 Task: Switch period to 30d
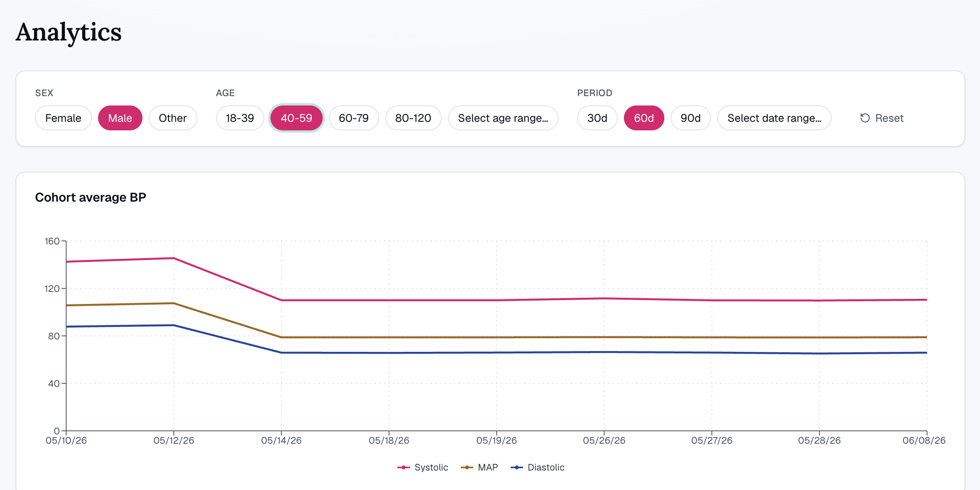pos(597,118)
